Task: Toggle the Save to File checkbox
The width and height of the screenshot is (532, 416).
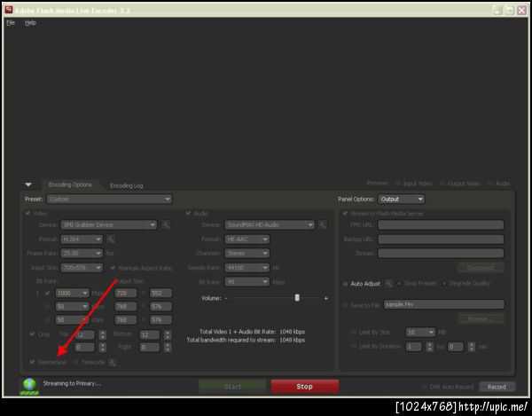Action: 345,305
